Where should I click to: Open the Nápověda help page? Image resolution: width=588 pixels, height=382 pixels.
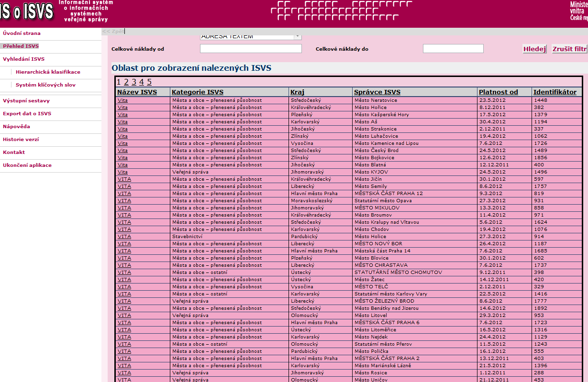[x=16, y=127]
